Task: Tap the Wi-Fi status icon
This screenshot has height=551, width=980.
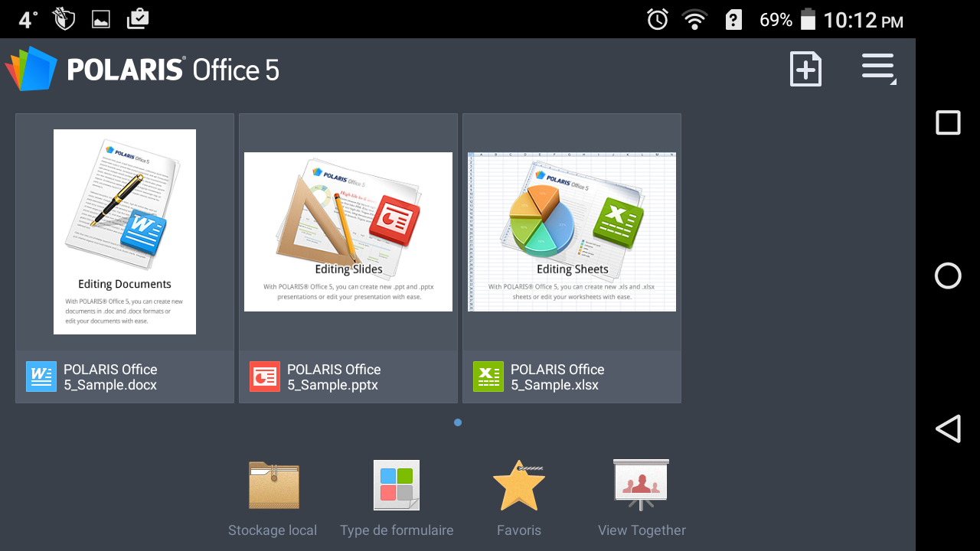Action: (695, 20)
